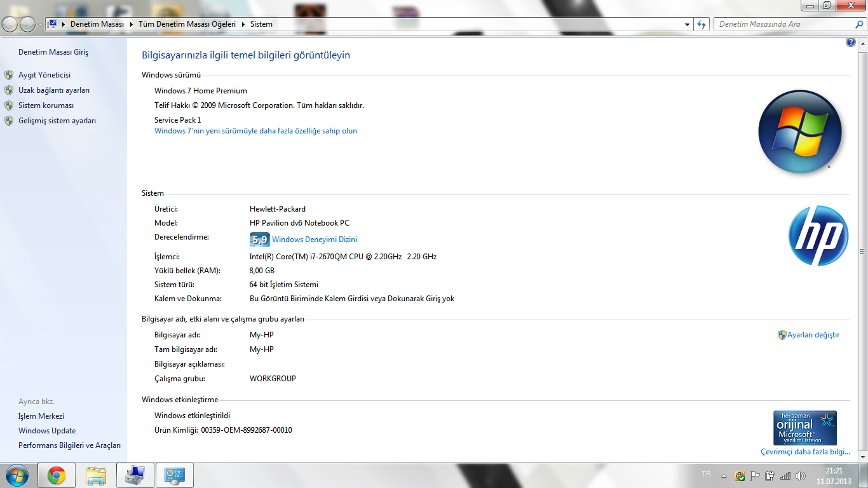Open İşlem Merkezi link

point(41,416)
